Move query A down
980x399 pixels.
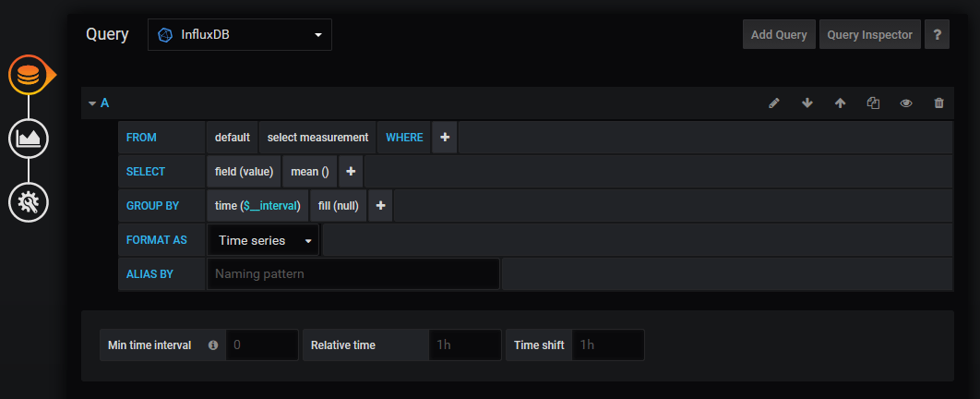click(807, 103)
